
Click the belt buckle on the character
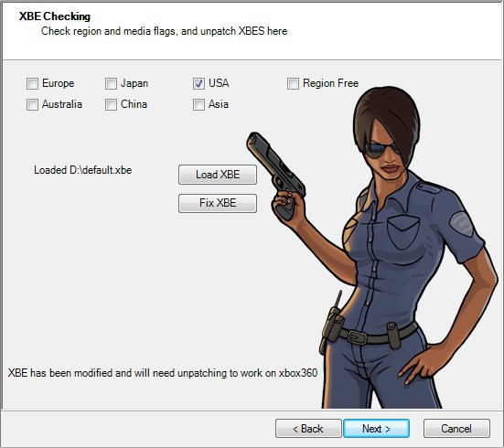(358, 337)
